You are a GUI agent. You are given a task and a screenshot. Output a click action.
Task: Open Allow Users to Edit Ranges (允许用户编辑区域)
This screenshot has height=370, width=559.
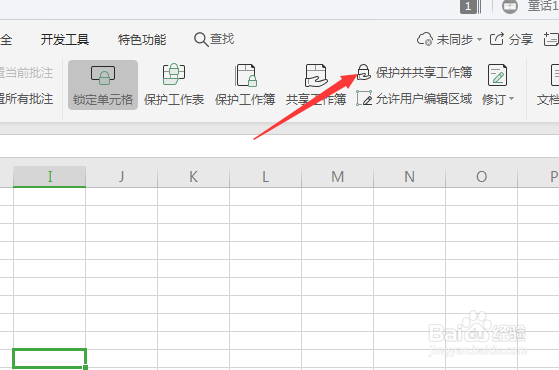click(x=414, y=99)
